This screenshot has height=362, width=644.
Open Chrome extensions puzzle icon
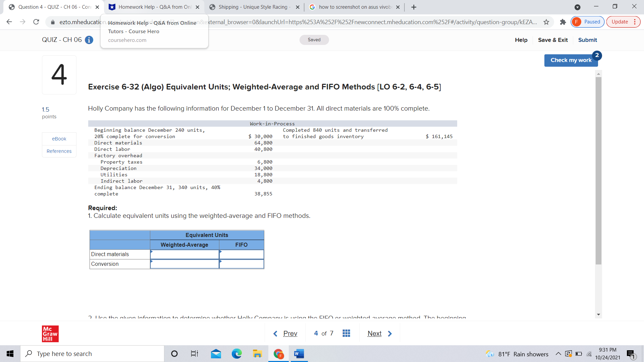point(563,22)
